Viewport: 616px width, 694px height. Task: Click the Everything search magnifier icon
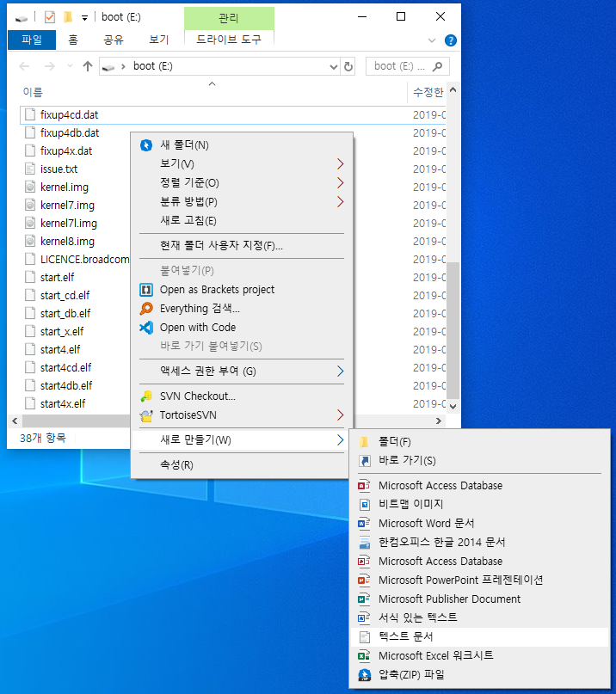click(x=146, y=309)
